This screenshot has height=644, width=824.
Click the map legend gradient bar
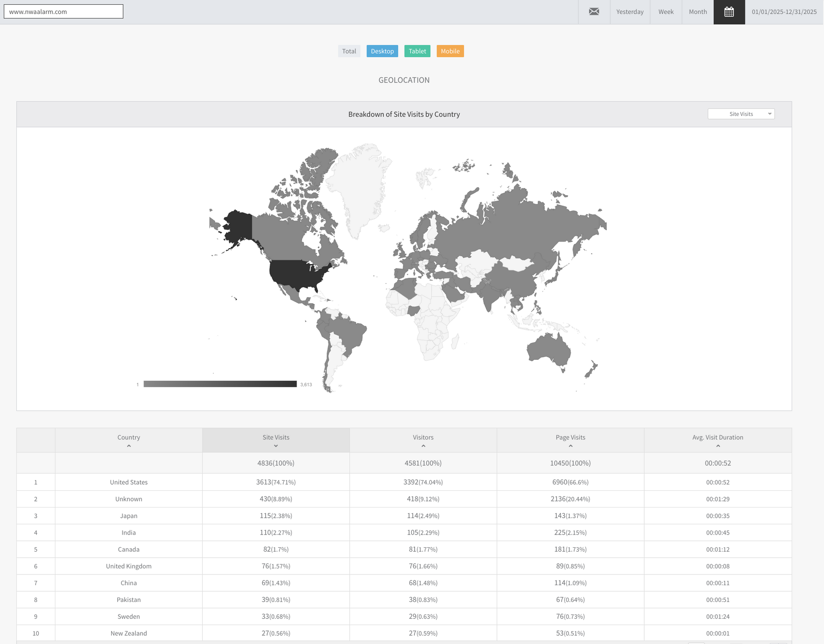click(220, 384)
